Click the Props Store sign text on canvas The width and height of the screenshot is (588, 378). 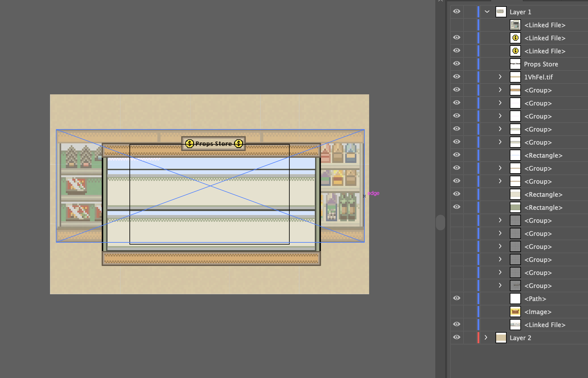pos(214,144)
